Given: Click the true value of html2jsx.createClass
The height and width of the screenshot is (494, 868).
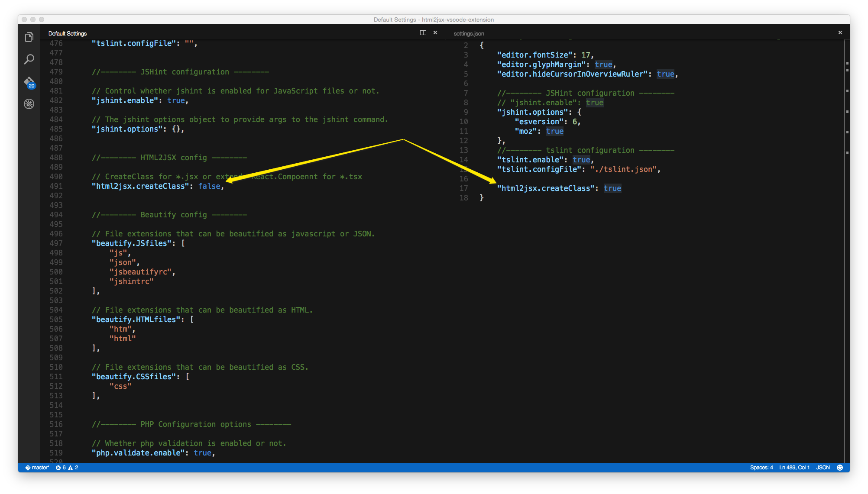Looking at the screenshot, I should (612, 188).
